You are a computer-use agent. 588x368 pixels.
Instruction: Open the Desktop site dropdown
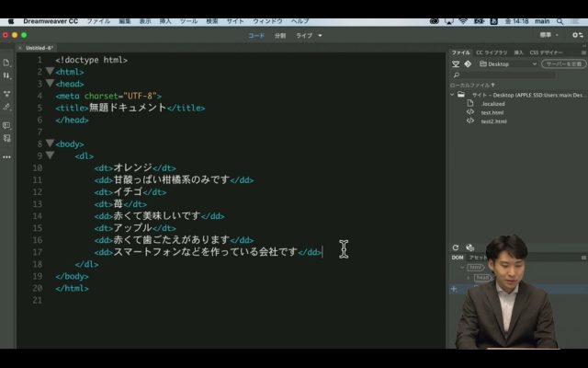(x=508, y=64)
